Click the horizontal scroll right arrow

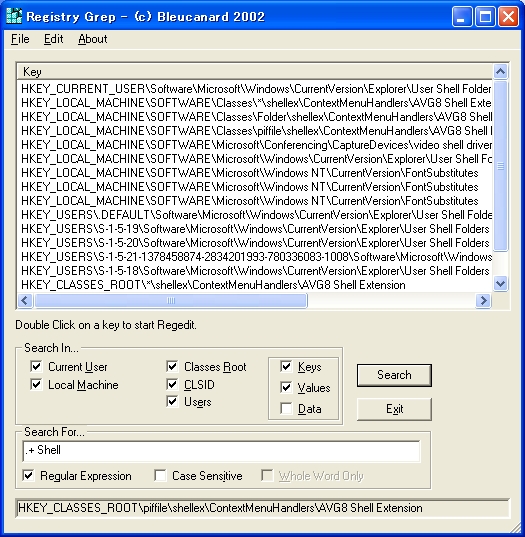tap(483, 301)
